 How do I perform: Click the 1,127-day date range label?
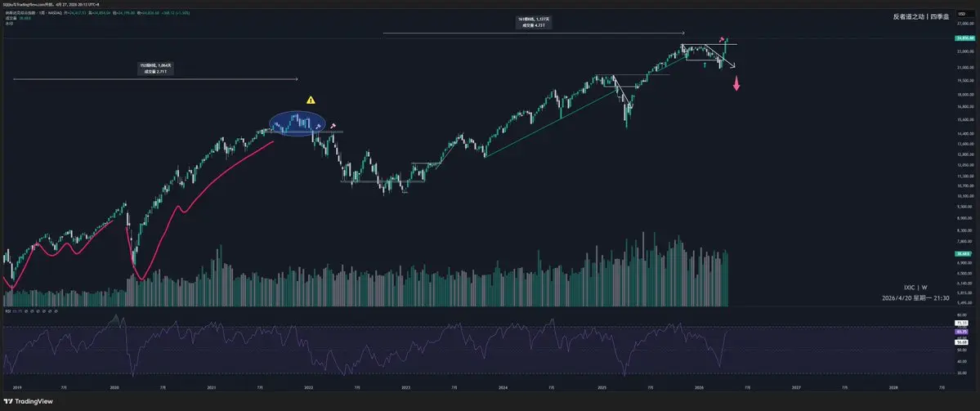pos(533,23)
